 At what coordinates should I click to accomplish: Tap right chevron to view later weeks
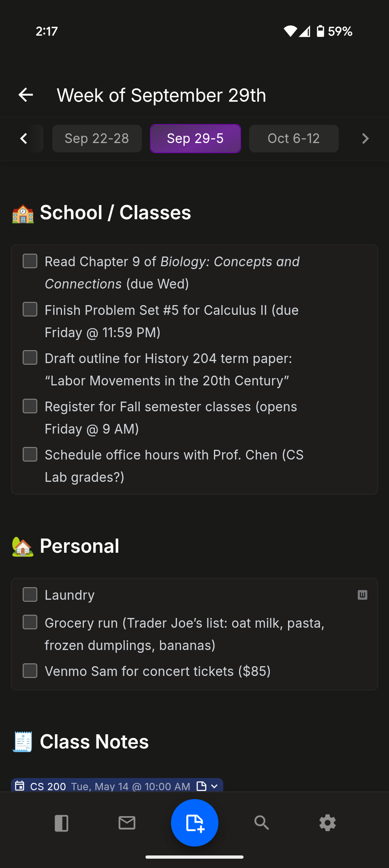pyautogui.click(x=365, y=139)
